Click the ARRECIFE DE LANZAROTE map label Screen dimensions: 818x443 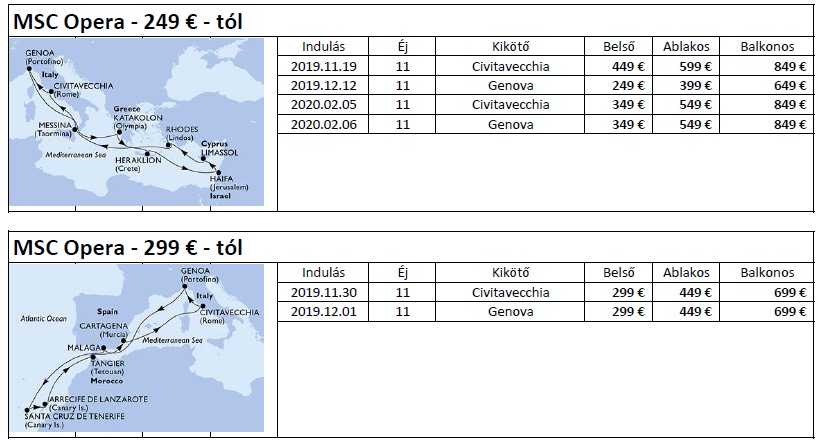coord(98,403)
